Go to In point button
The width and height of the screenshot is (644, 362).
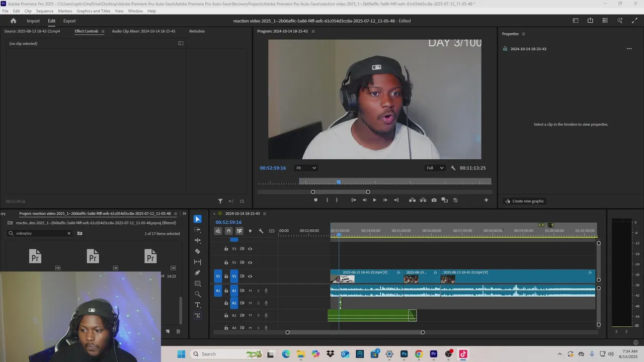click(354, 200)
